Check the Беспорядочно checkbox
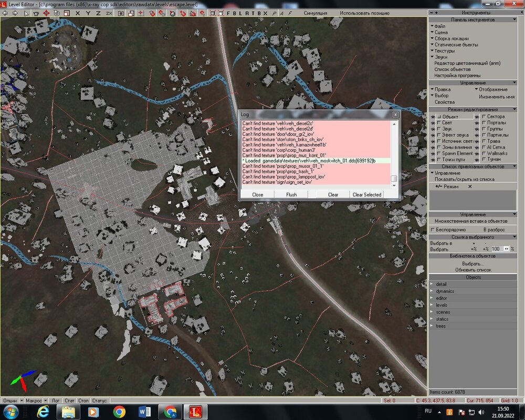The height and width of the screenshot is (420, 525). (x=433, y=229)
